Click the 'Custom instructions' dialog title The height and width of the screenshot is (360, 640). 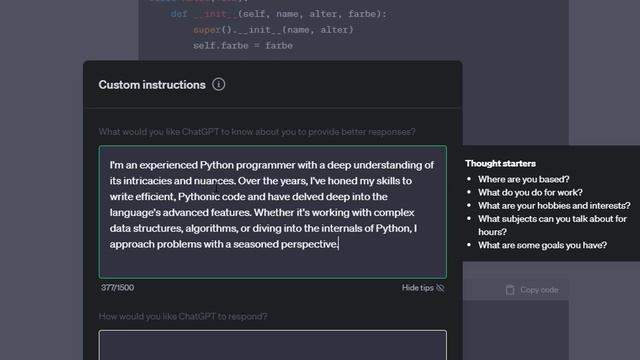(x=152, y=84)
